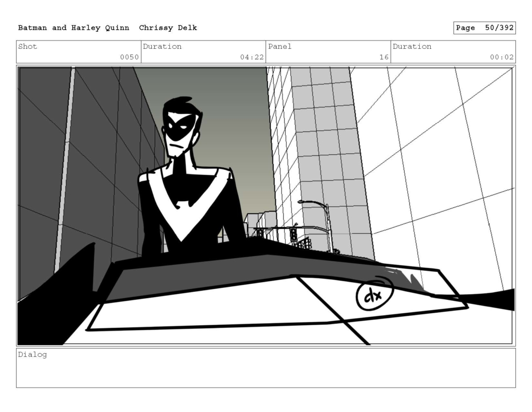The image size is (532, 412).
Task: Click the 'Shot' field label
Action: 28,46
